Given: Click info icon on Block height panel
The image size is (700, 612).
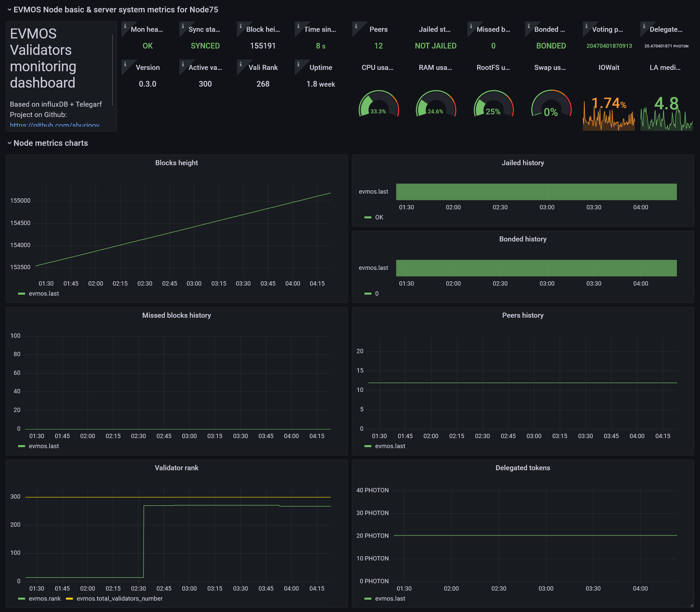Looking at the screenshot, I should click(241, 26).
